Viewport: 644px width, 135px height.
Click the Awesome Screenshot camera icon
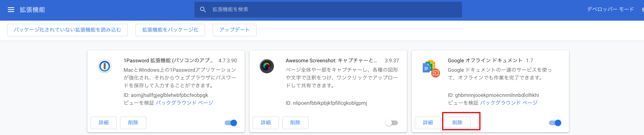[267, 66]
